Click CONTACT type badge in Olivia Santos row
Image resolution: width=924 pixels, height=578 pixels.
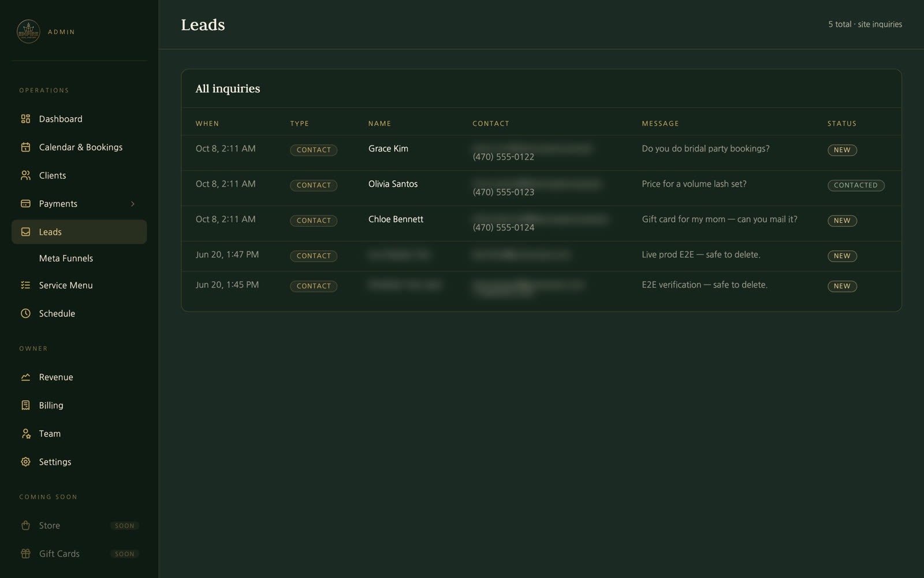(314, 186)
